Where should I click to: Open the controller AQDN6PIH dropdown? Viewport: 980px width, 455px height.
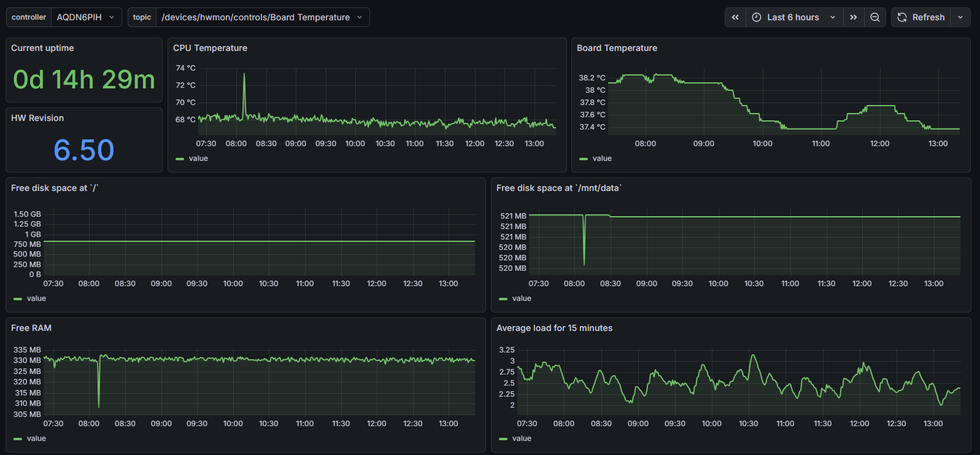pyautogui.click(x=86, y=17)
